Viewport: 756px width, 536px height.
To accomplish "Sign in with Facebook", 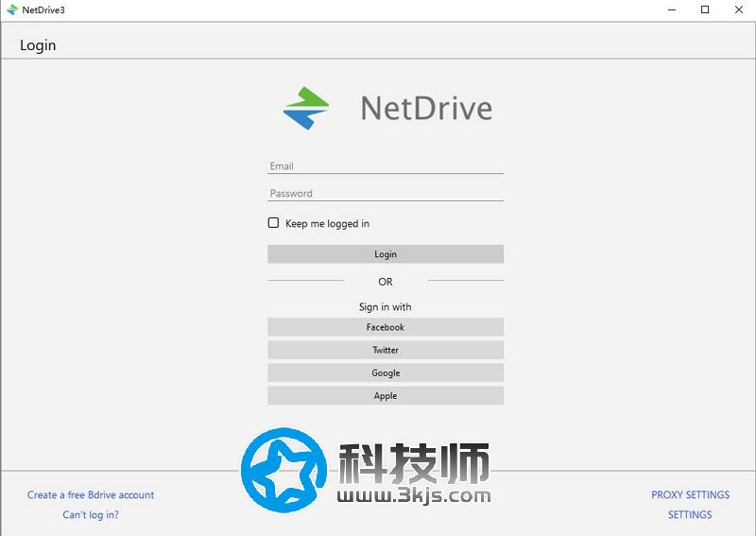I will click(x=385, y=327).
